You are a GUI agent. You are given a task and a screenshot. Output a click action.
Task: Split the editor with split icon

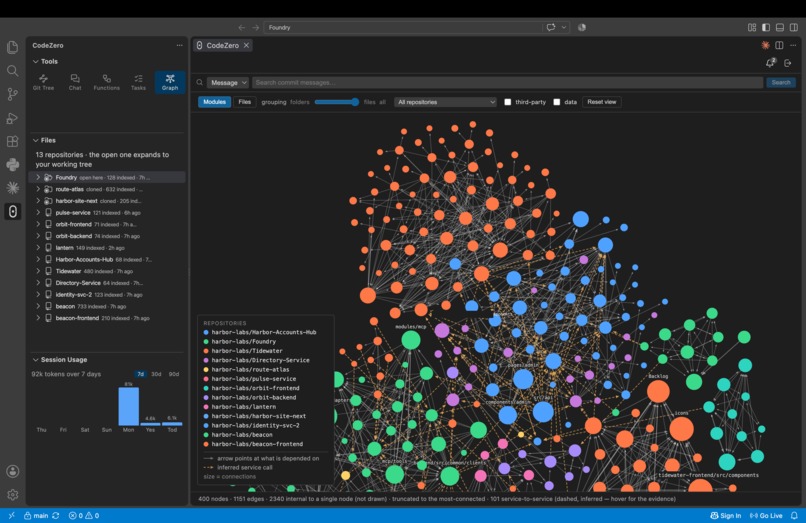click(x=779, y=45)
